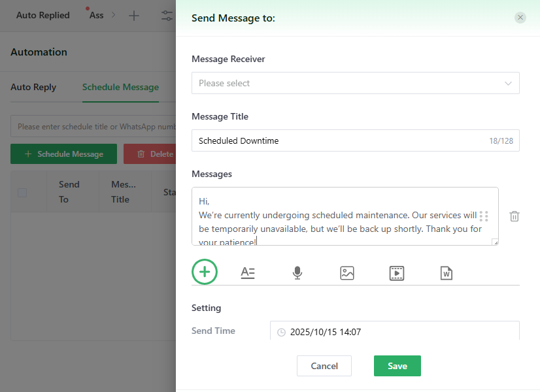Image resolution: width=540 pixels, height=392 pixels.
Task: Select the image message icon
Action: 347,273
